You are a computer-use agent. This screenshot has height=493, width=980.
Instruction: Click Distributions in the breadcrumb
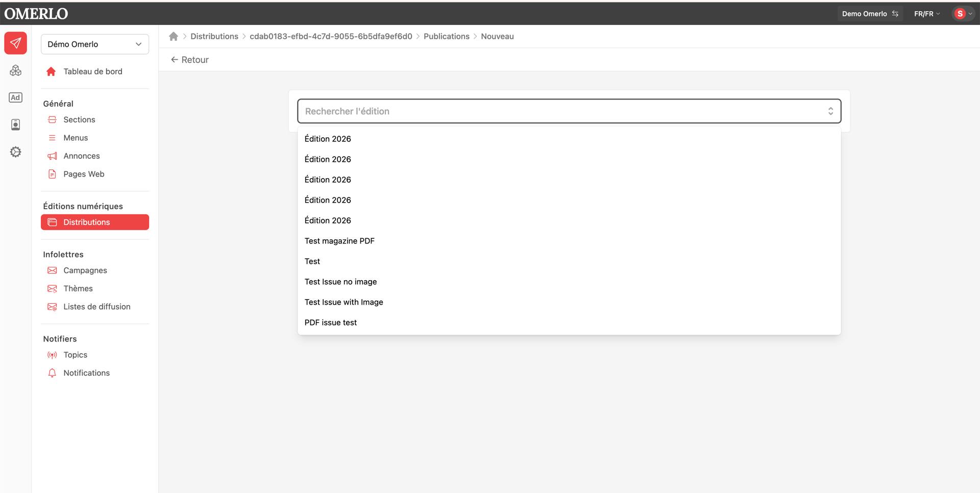tap(214, 36)
